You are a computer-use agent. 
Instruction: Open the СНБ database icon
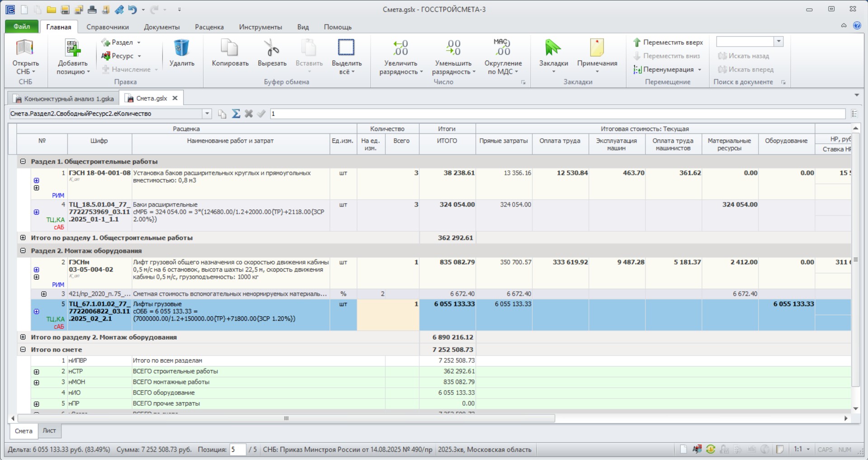tap(25, 48)
